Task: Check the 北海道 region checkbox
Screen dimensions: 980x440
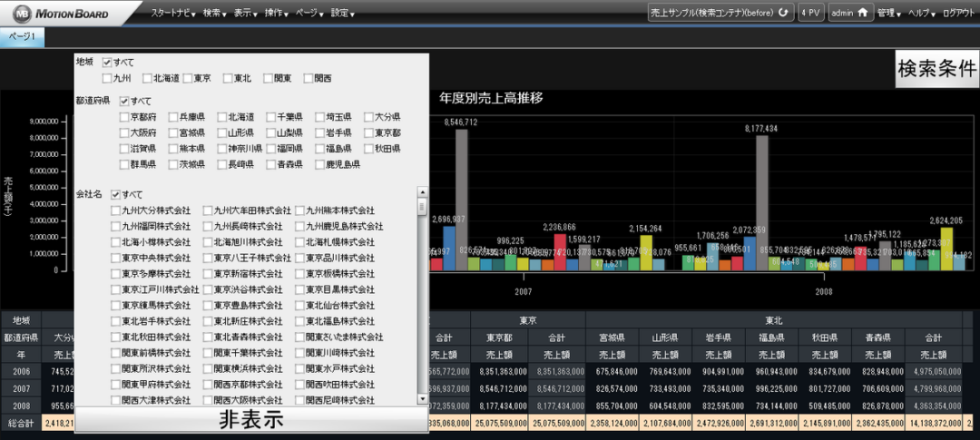Action: tap(147, 79)
